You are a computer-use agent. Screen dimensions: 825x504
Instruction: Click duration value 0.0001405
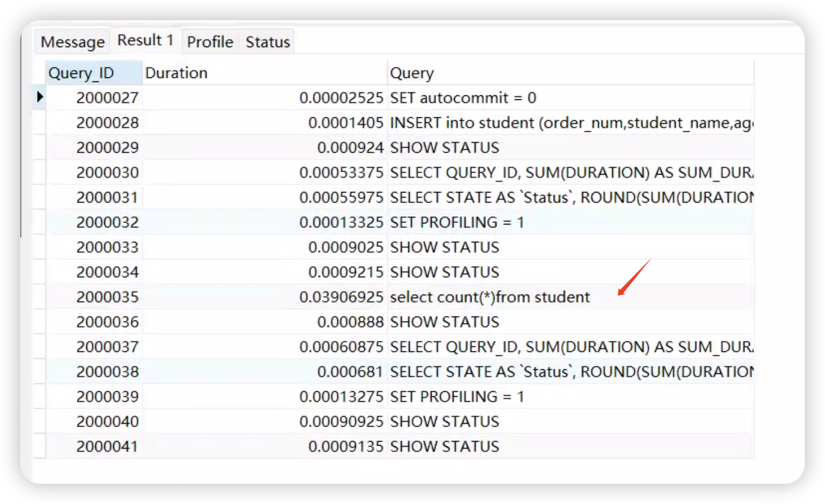pyautogui.click(x=345, y=122)
